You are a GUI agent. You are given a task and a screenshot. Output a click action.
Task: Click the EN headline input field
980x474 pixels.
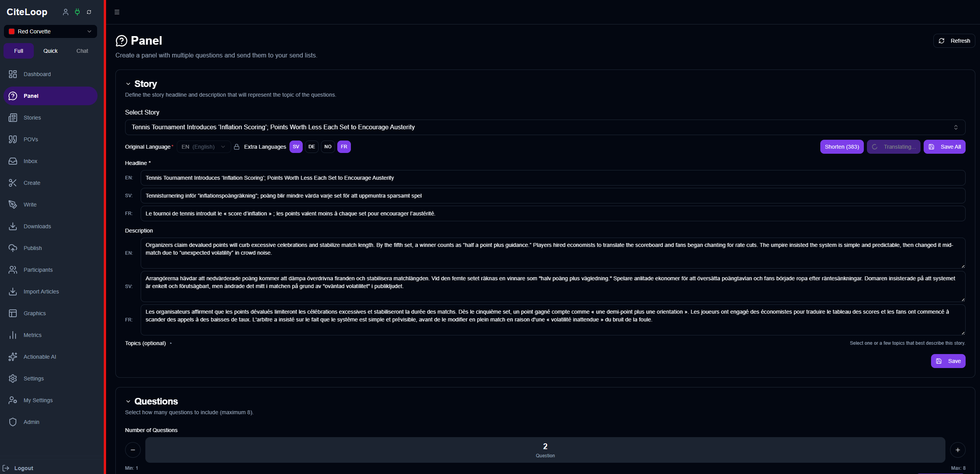(553, 178)
